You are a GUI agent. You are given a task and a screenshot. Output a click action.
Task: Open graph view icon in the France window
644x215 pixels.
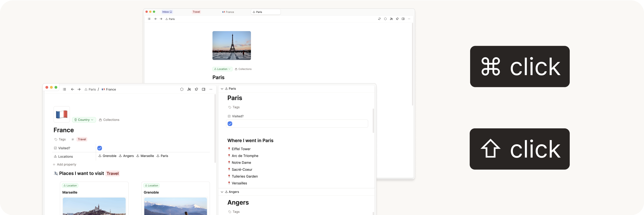tap(189, 90)
